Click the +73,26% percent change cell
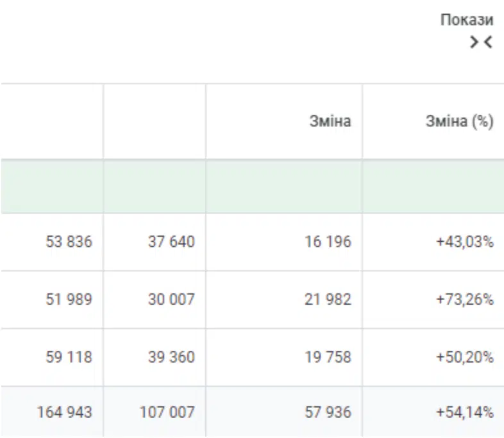 point(465,299)
